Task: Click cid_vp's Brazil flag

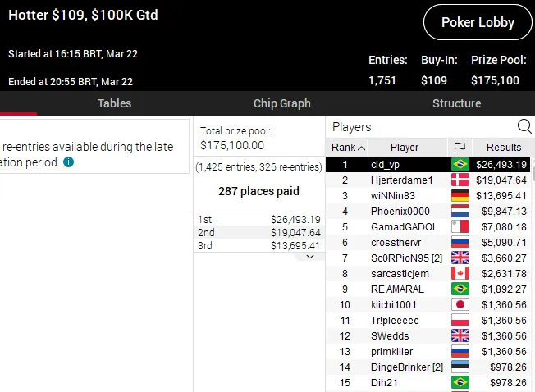Action: (460, 164)
